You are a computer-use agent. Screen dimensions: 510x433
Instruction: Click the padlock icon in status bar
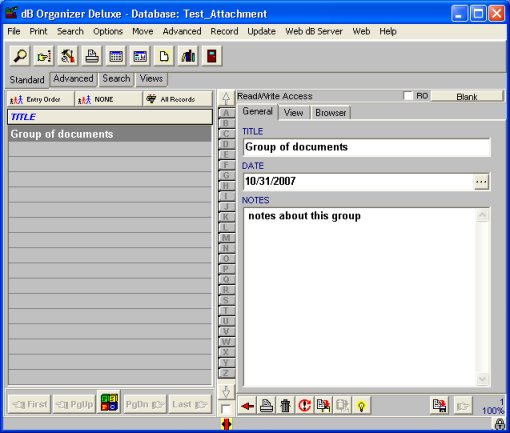(x=499, y=425)
